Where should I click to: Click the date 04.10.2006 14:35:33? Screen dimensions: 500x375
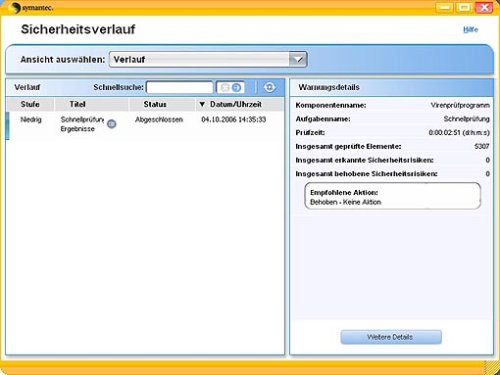click(x=234, y=119)
